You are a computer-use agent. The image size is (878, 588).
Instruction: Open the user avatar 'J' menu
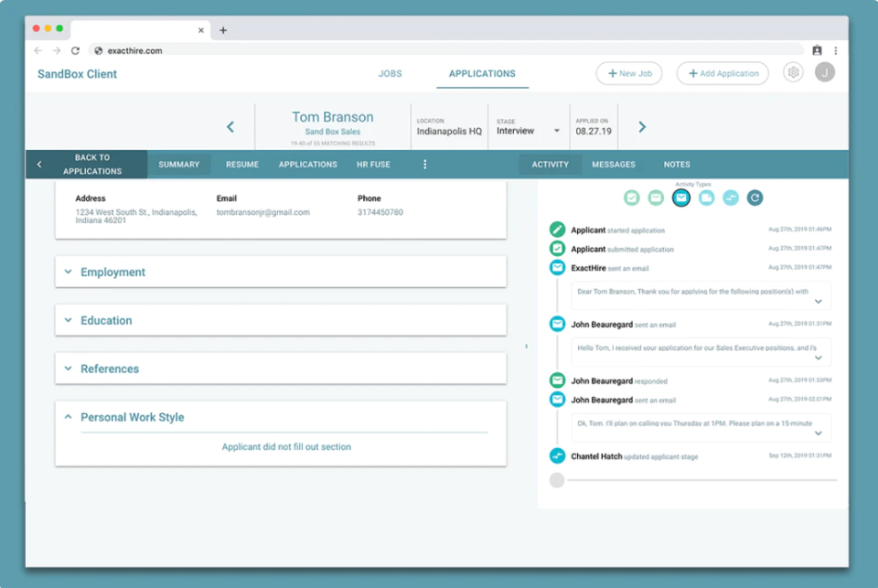(825, 73)
